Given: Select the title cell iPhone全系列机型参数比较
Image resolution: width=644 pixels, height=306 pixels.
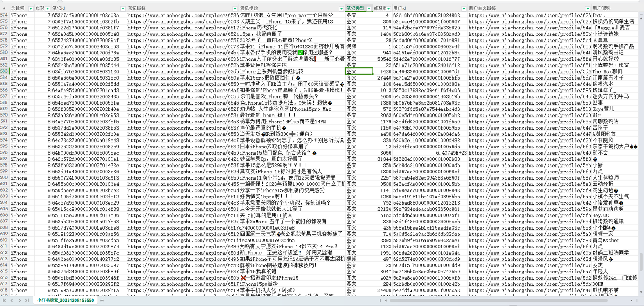Looking at the screenshot, I should 292,71.
